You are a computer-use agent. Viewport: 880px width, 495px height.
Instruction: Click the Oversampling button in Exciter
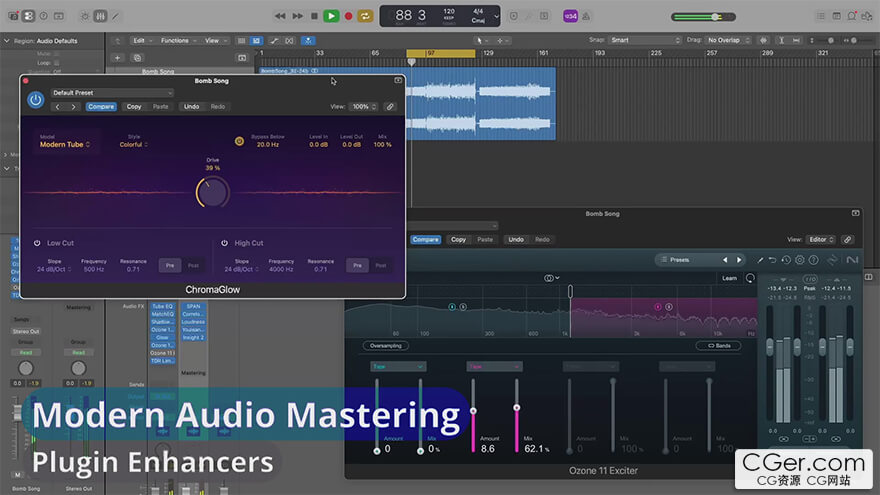386,346
